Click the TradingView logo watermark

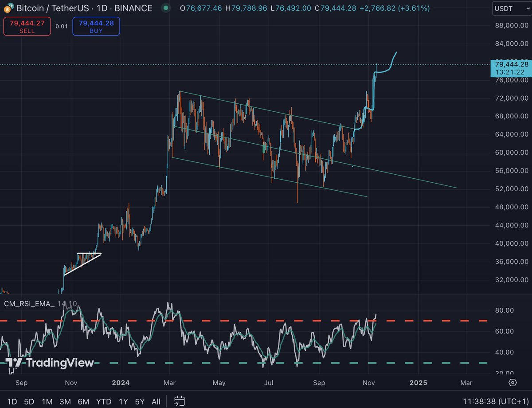coord(50,363)
